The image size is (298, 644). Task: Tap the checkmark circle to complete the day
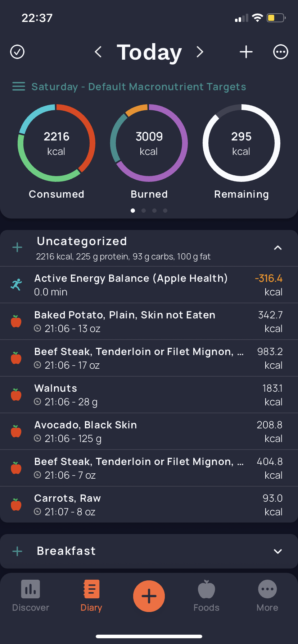17,52
